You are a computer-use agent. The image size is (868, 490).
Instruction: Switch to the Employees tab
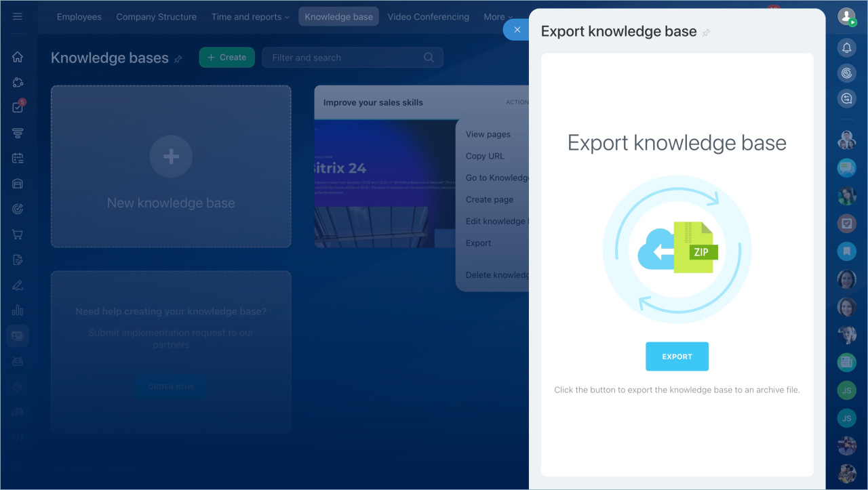tap(79, 17)
